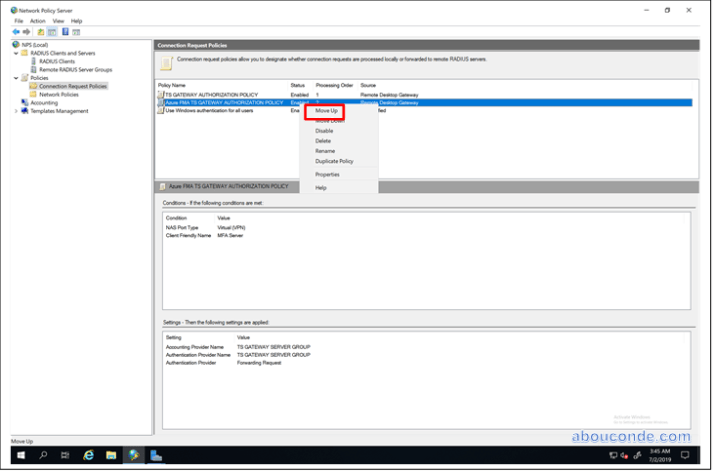Choose Move Up in the context menu
Image resolution: width=714 pixels, height=471 pixels.
coord(327,111)
